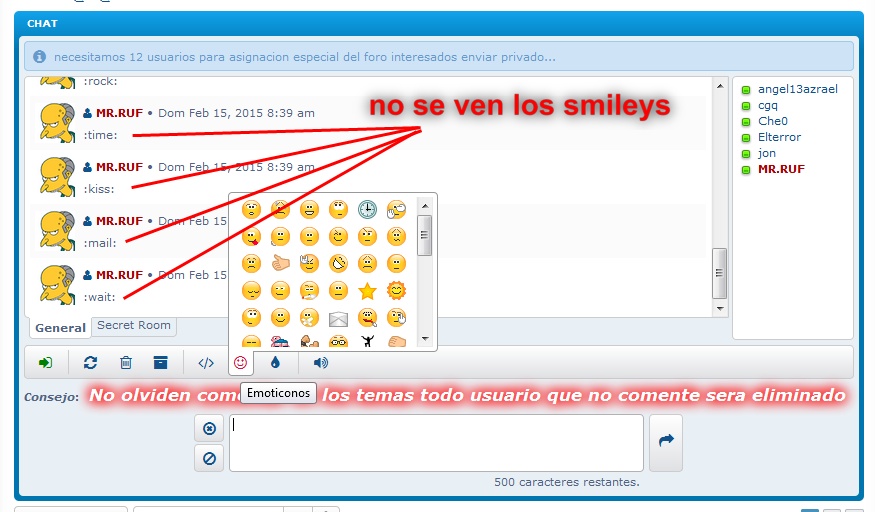The image size is (875, 512).
Task: Click the trash icon to clear chat
Action: pos(126,363)
